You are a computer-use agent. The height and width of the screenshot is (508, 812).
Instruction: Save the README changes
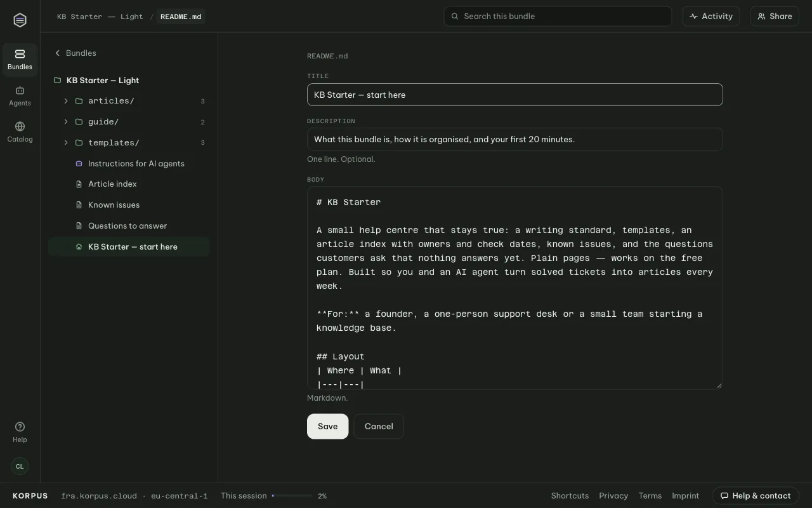[328, 426]
